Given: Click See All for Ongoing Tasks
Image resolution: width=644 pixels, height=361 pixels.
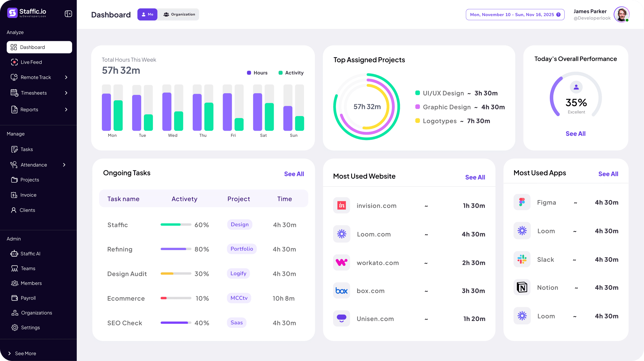Looking at the screenshot, I should [294, 173].
